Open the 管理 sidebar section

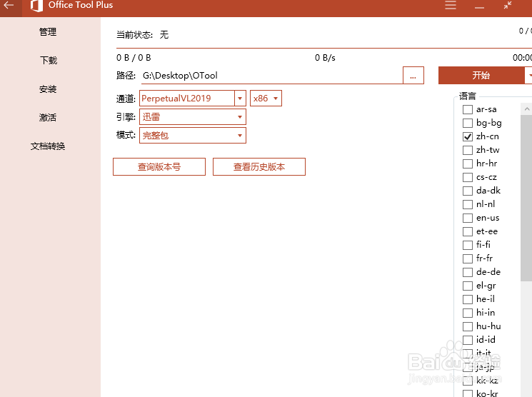[x=48, y=32]
